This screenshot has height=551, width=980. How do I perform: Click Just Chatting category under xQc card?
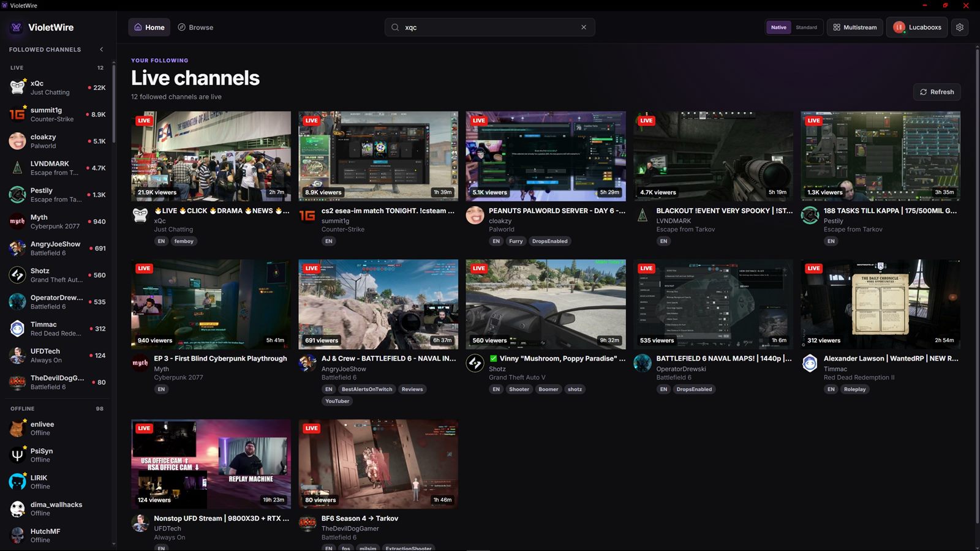tap(173, 230)
